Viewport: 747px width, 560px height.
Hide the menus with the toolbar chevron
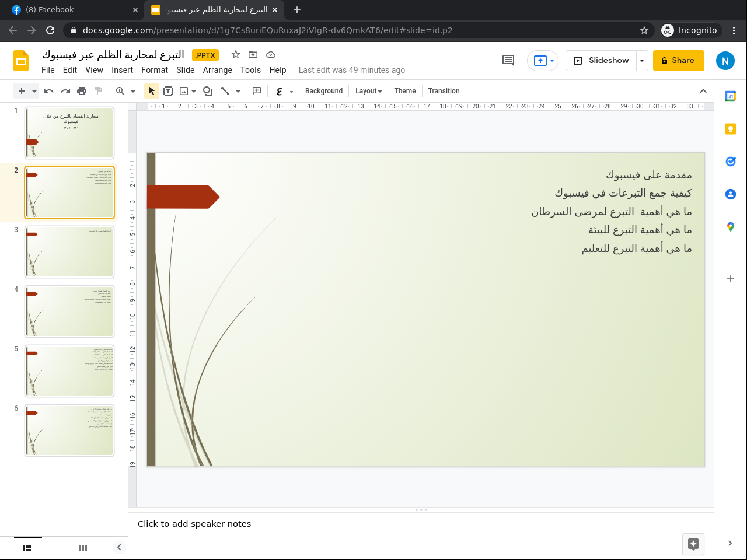tap(703, 91)
